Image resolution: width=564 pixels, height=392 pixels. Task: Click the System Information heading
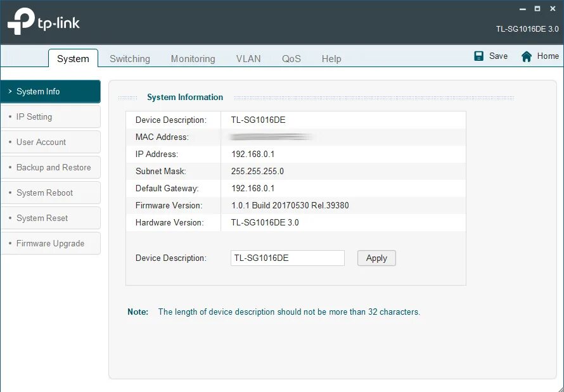pos(185,98)
